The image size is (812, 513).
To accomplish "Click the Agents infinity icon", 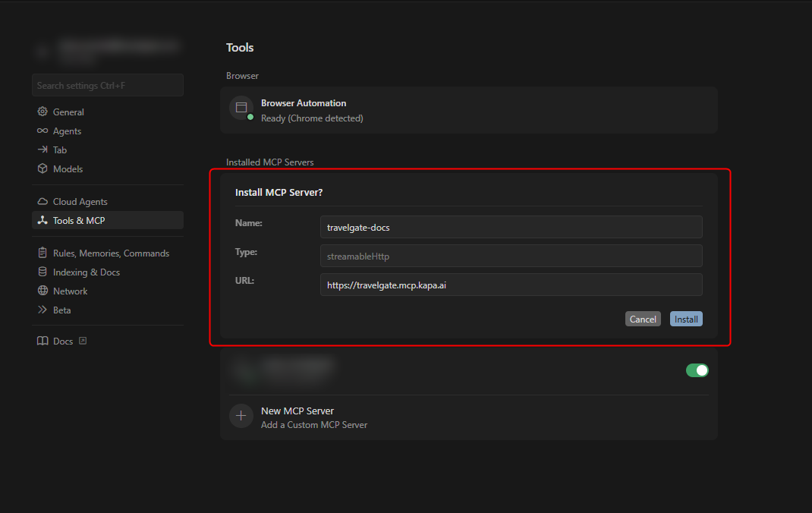I will coord(42,131).
